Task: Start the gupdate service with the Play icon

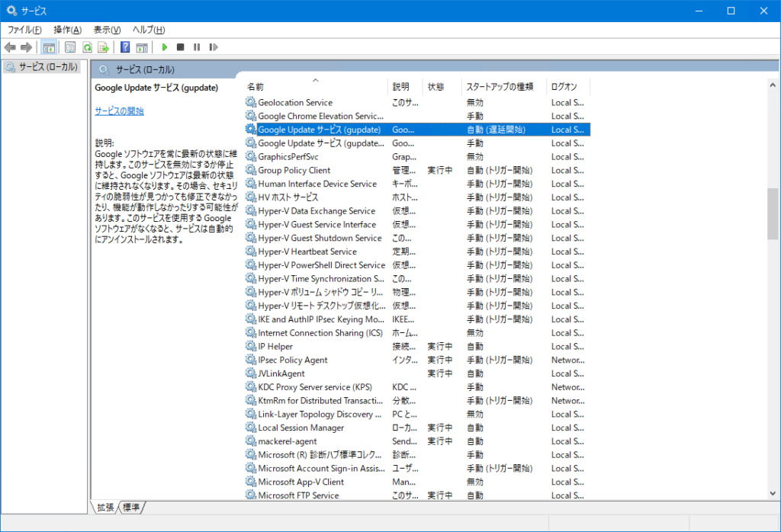Action: click(166, 46)
